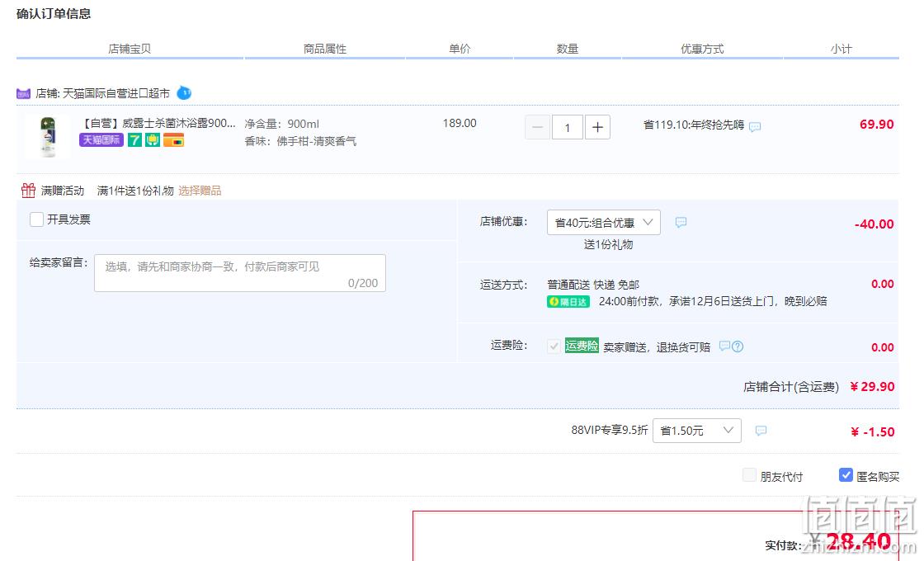Toggle the 运费险 checkbox
The image size is (924, 561).
(554, 346)
